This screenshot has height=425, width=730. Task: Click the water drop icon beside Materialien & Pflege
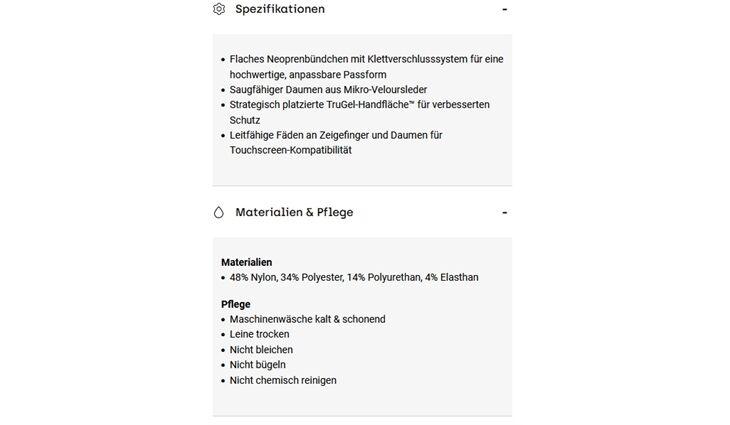(219, 212)
